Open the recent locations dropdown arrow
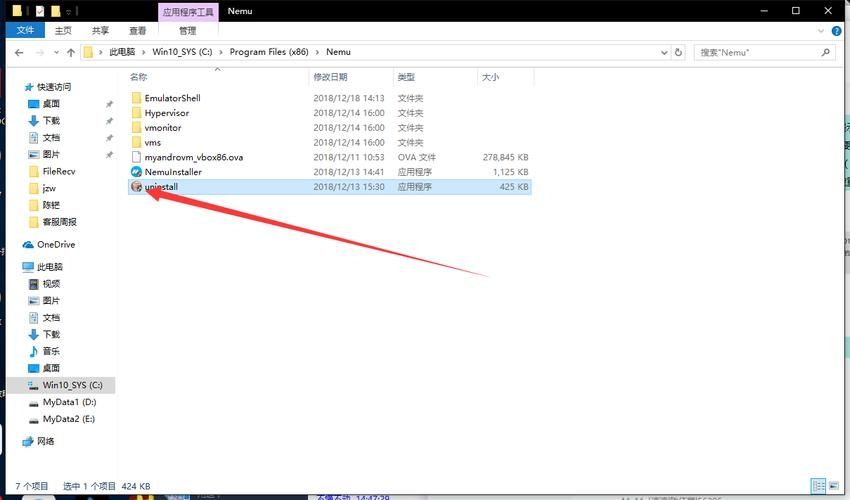Image resolution: width=850 pixels, height=500 pixels. [x=56, y=53]
